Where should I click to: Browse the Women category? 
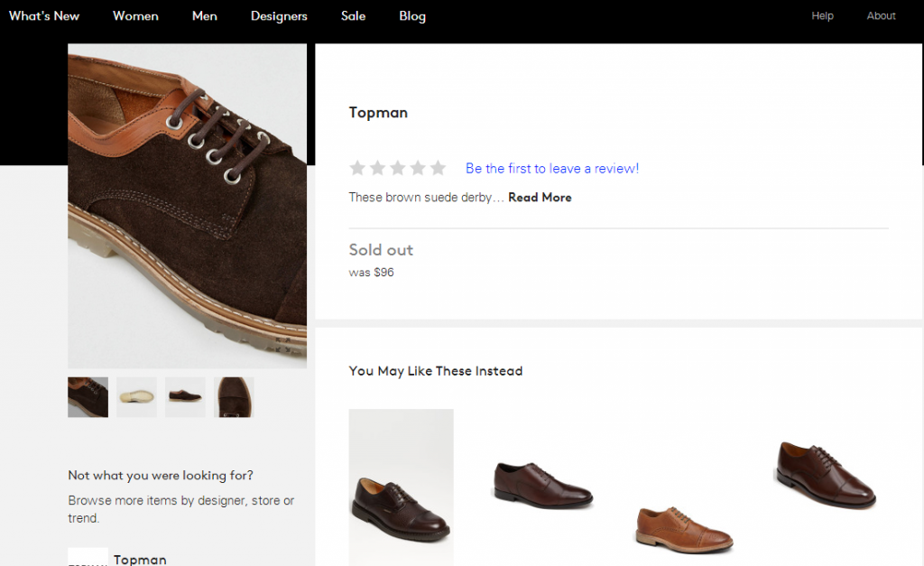(x=135, y=15)
